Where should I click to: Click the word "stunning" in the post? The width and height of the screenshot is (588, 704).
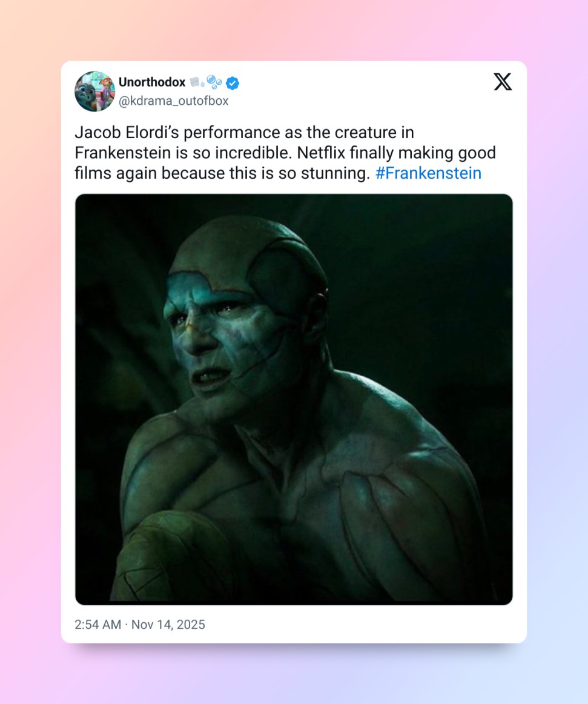click(338, 173)
